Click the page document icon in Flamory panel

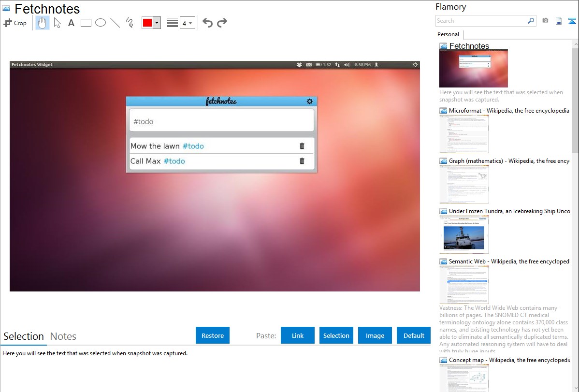(559, 21)
